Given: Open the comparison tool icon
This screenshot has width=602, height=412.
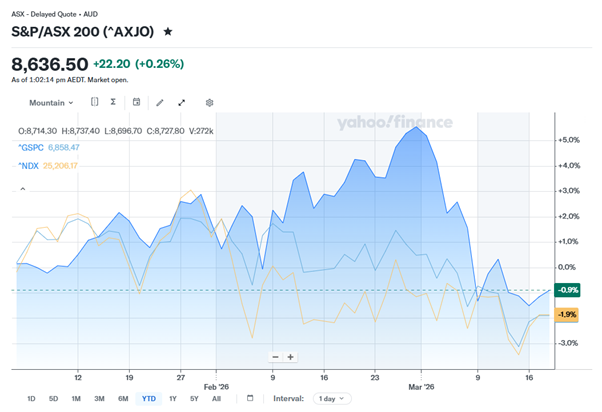Looking at the screenshot, I should tap(94, 102).
